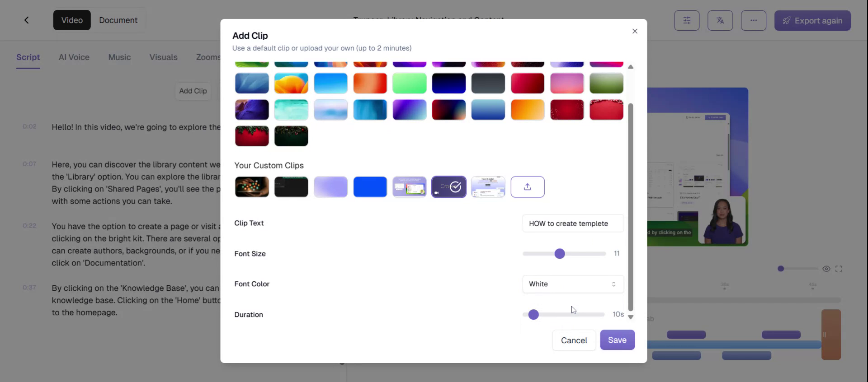This screenshot has width=868, height=382.
Task: Adjust the Duration slider handle
Action: [x=533, y=315]
